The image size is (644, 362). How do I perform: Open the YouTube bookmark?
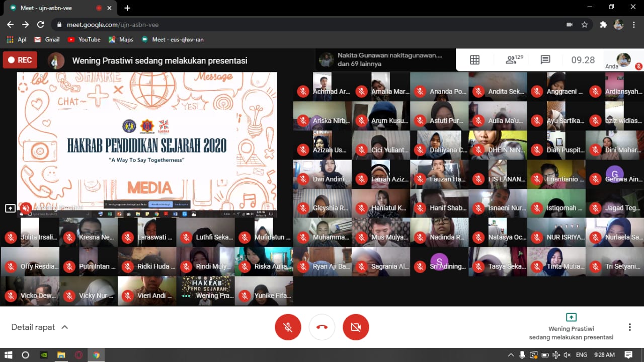(x=84, y=39)
